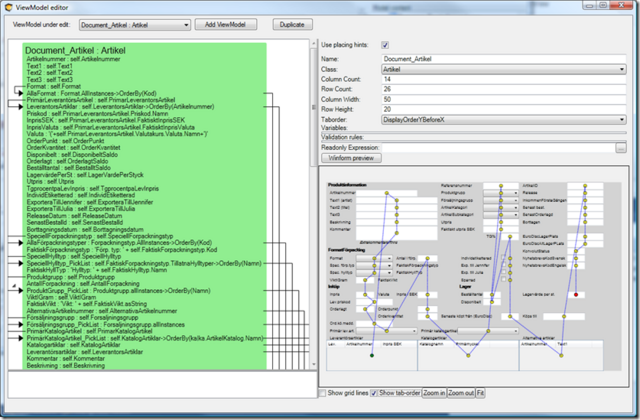
Task: Click the green tab-order node in Leverantörsartiklar grid
Action: (372, 356)
